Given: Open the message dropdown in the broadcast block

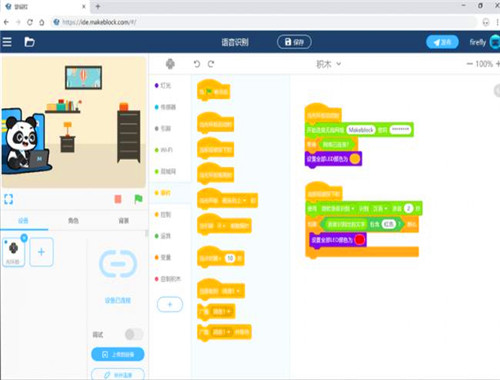Looking at the screenshot, I should tap(222, 312).
